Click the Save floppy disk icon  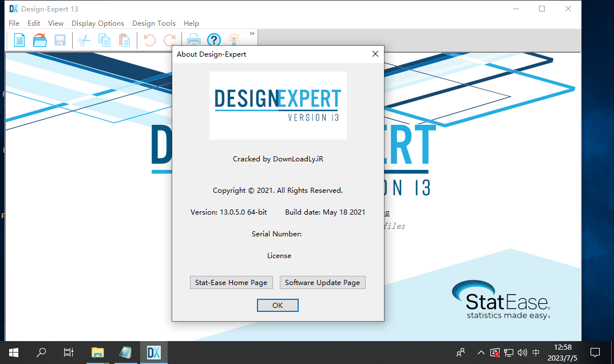(60, 40)
